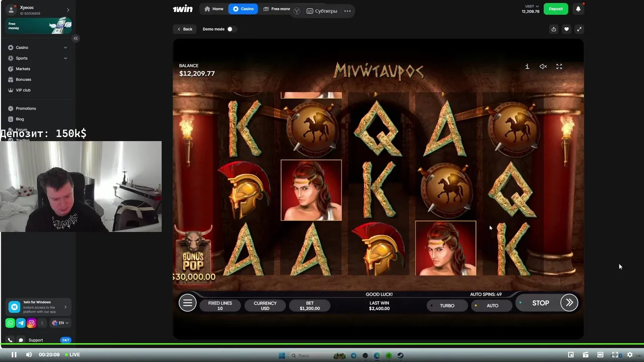Open the three-dots overlay menu
This screenshot has height=362, width=644.
coord(347,11)
